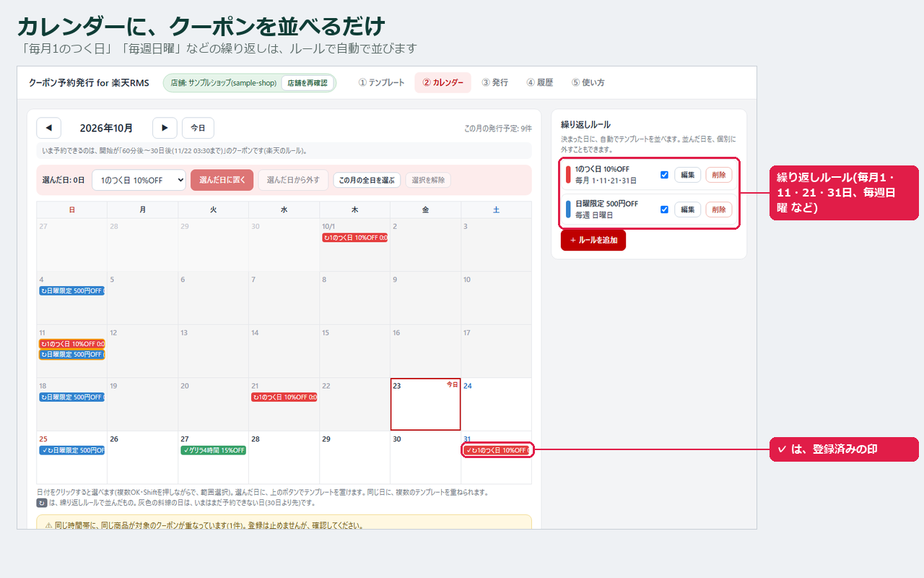This screenshot has height=578, width=924.
Task: Show the ⑤ 使い方 tab
Action: point(588,83)
